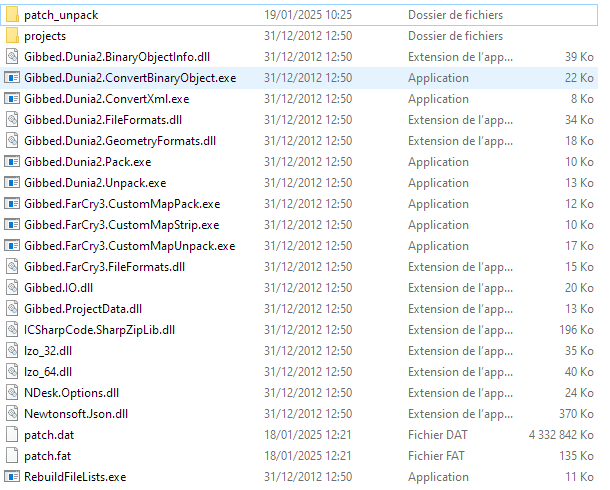The image size is (610, 490).
Task: Click the lzo_64.dll size 40 Ko
Action: click(580, 372)
